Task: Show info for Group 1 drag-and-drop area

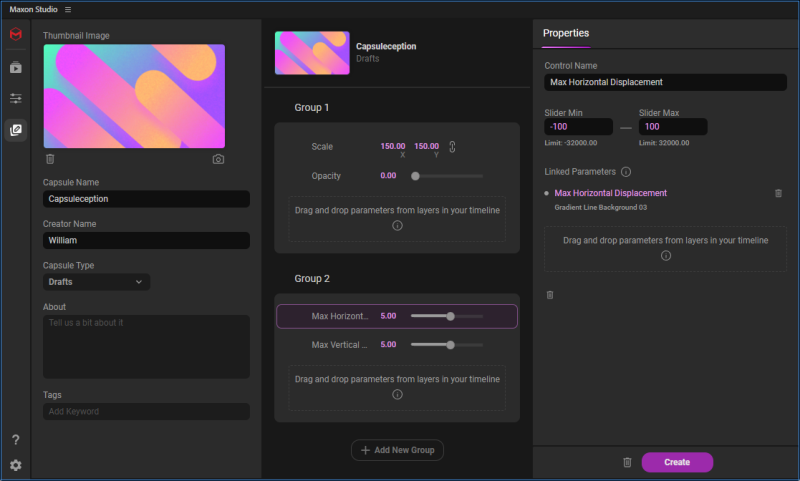Action: click(x=397, y=225)
